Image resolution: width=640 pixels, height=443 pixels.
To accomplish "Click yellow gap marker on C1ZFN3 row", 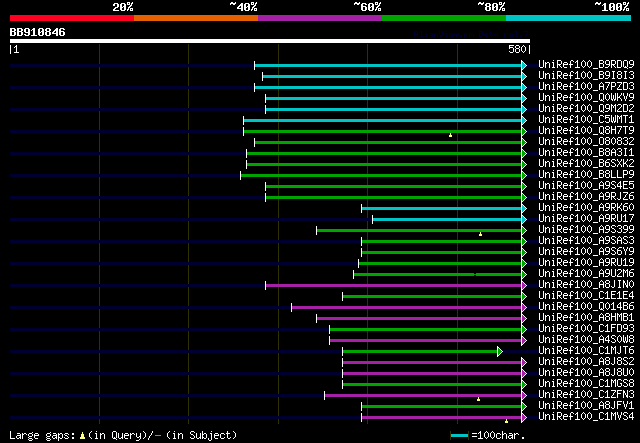I will 478,399.
